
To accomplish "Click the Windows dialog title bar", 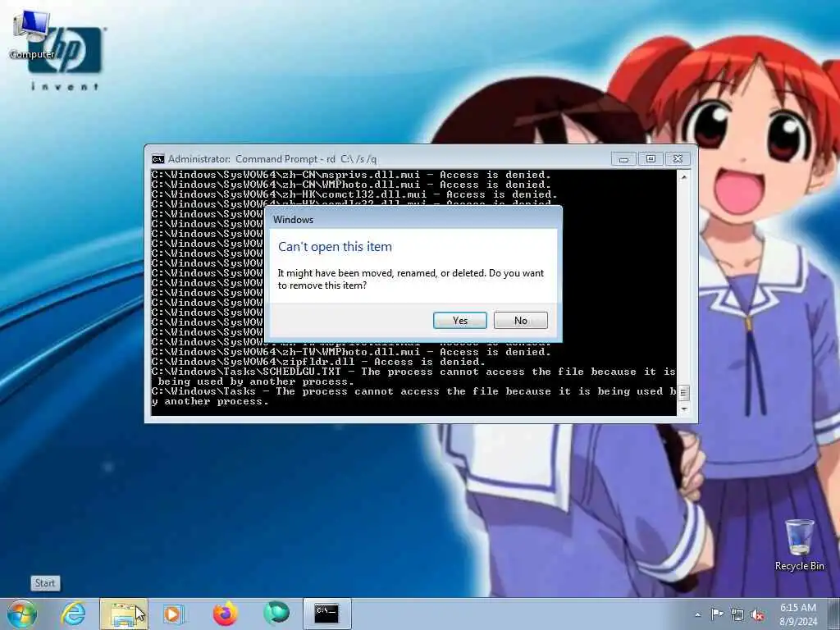I will (413, 219).
